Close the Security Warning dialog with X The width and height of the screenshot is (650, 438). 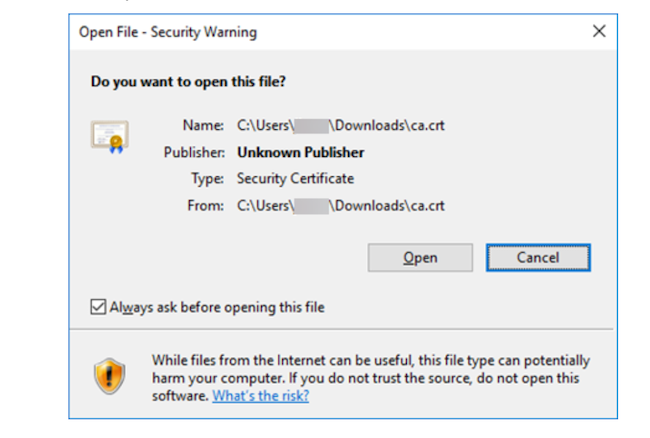click(x=599, y=32)
